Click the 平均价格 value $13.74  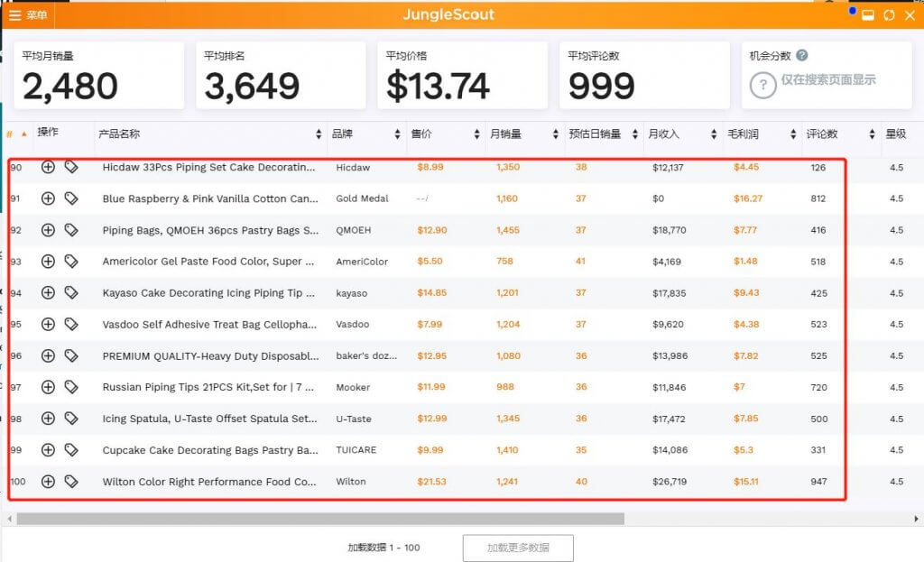point(438,86)
